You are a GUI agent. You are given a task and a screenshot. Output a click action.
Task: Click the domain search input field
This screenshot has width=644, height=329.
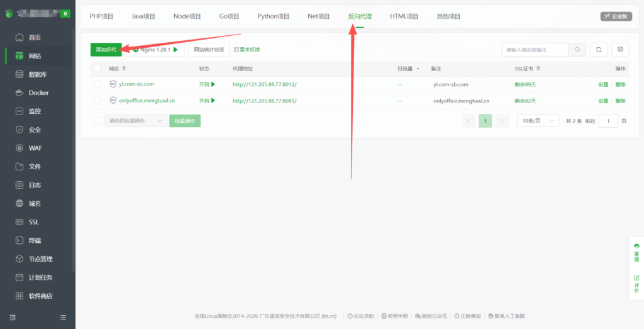pyautogui.click(x=535, y=50)
